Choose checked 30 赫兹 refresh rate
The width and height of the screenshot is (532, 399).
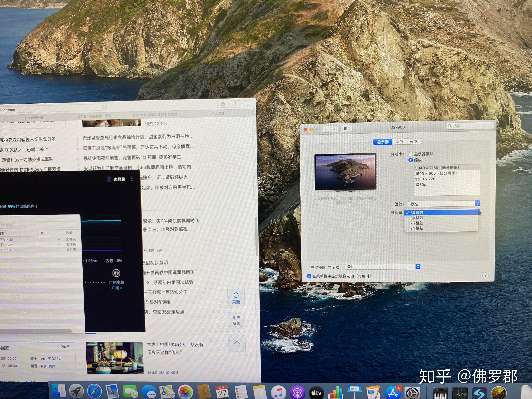pyautogui.click(x=442, y=212)
